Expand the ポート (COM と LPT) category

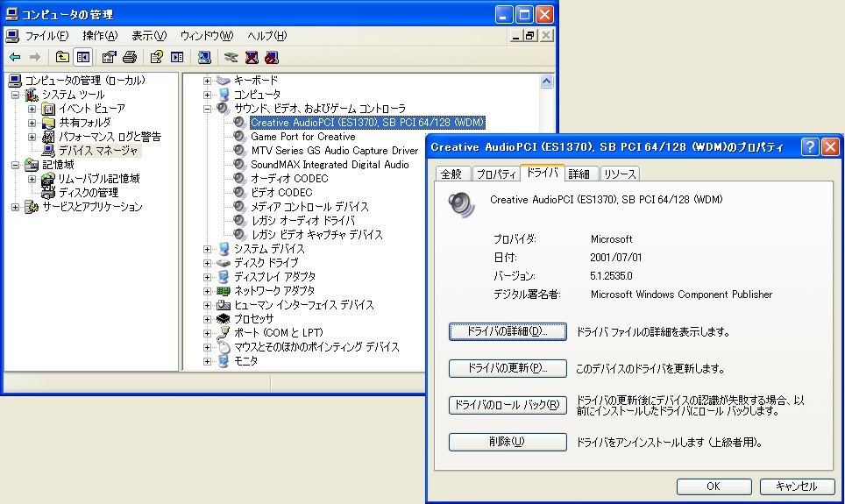click(x=207, y=333)
